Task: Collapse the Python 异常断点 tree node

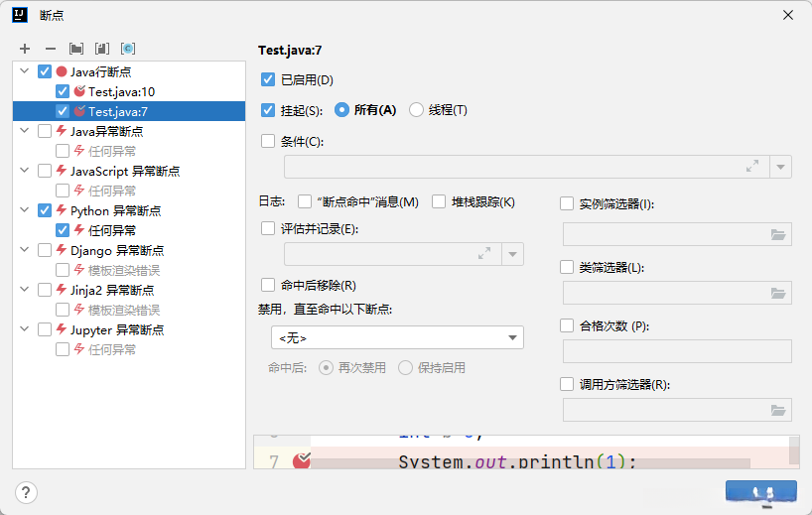Action: [x=25, y=210]
